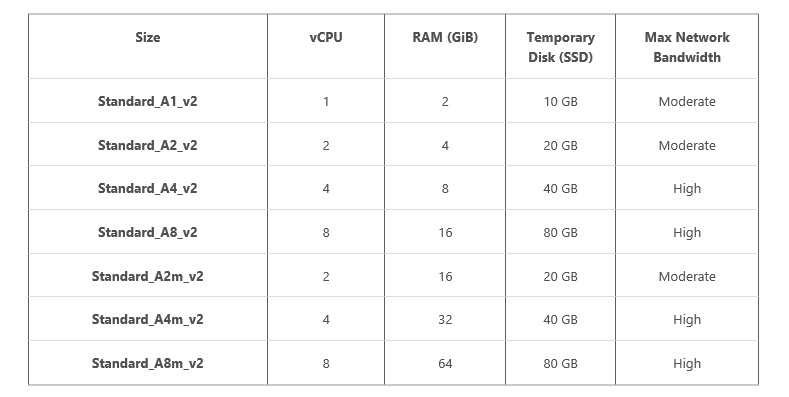Viewport: 789px width, 397px height.
Task: Select the 80 GB disk for Standard_A8_v2
Action: (561, 232)
